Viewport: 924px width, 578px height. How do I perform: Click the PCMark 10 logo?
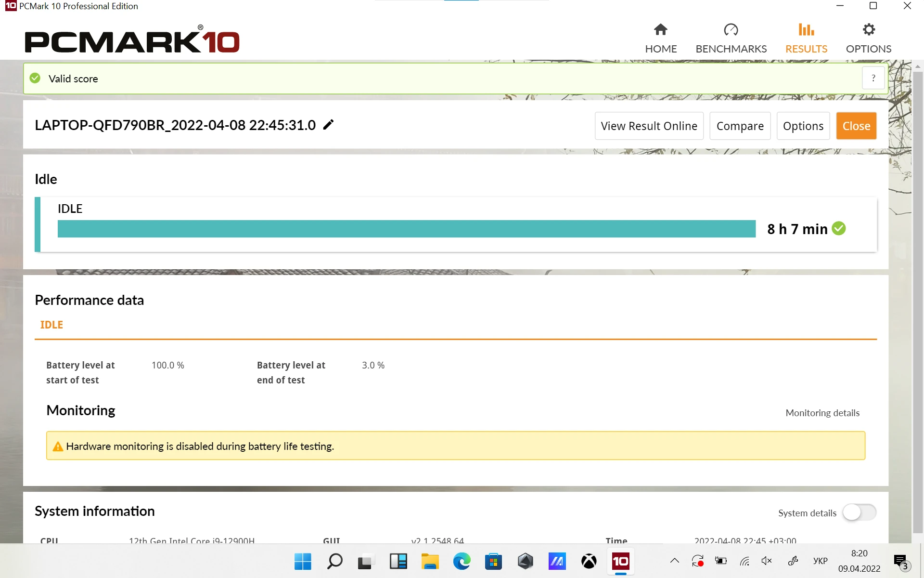click(x=132, y=39)
